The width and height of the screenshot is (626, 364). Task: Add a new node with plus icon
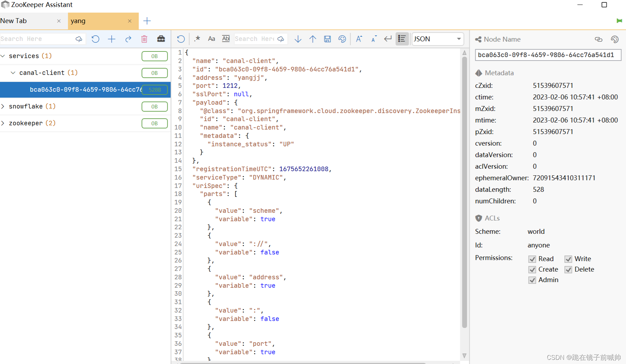point(111,39)
